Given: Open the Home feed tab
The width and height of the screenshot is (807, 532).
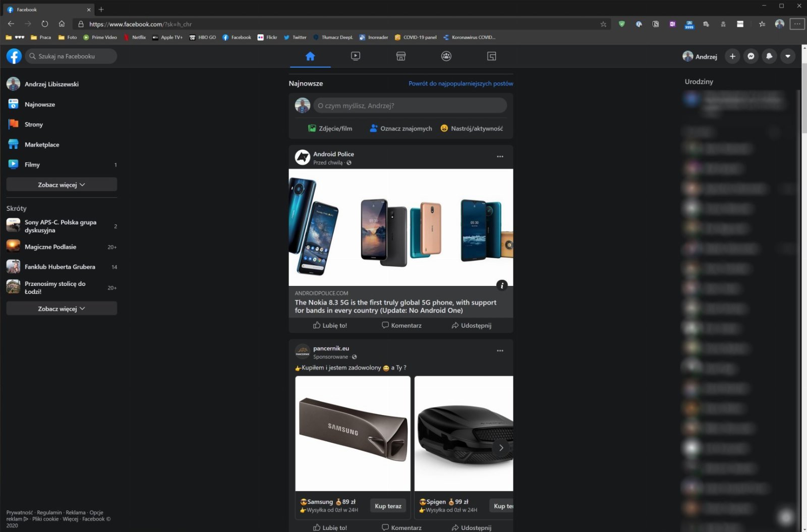Looking at the screenshot, I should tap(310, 56).
